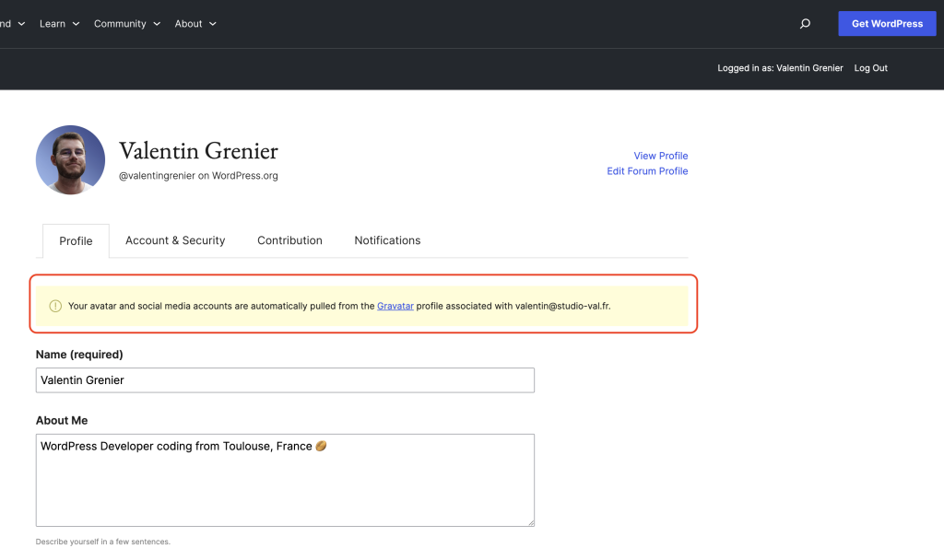Click the Valentin Grenier heading
944x560 pixels.
tap(198, 150)
